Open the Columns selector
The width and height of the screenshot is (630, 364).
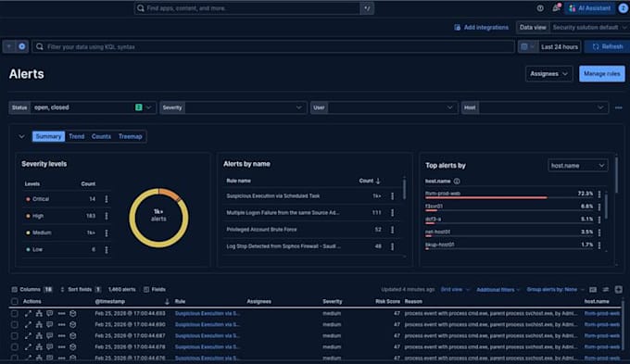(x=31, y=289)
